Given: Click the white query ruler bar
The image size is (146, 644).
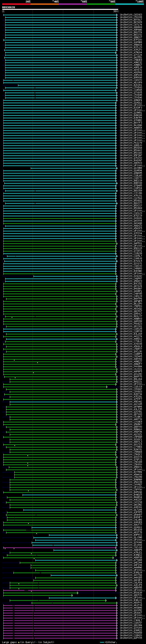Looking at the screenshot, I should click(60, 9).
